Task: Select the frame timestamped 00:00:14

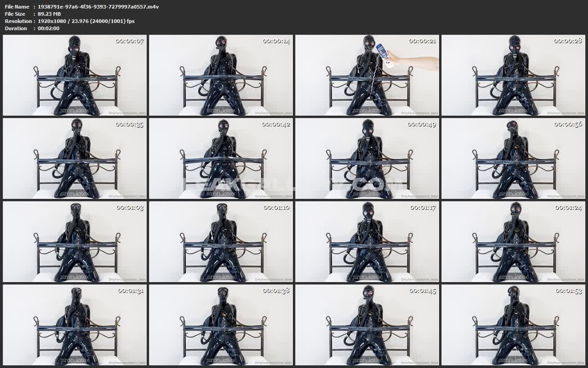Action: pos(221,76)
